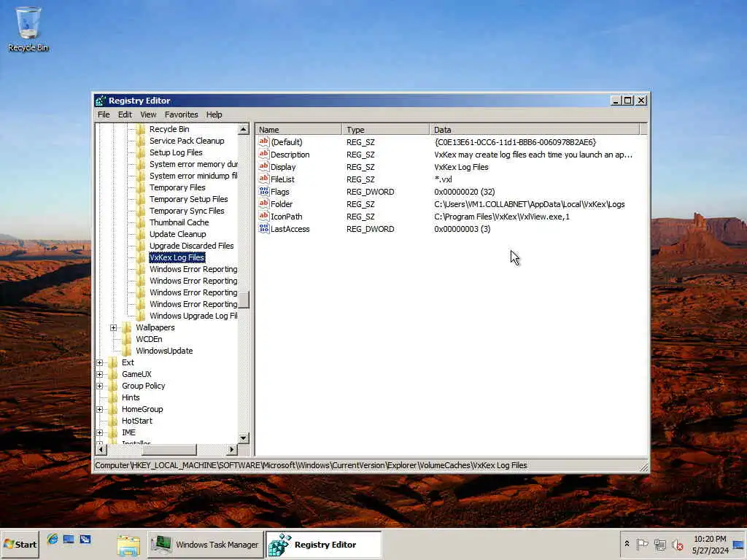Select the Setup Log Files key
Viewport: 747px width, 560px height.
click(x=176, y=152)
